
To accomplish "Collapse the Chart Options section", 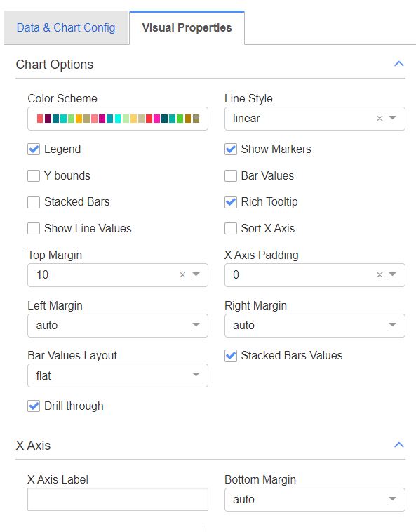I will point(399,64).
